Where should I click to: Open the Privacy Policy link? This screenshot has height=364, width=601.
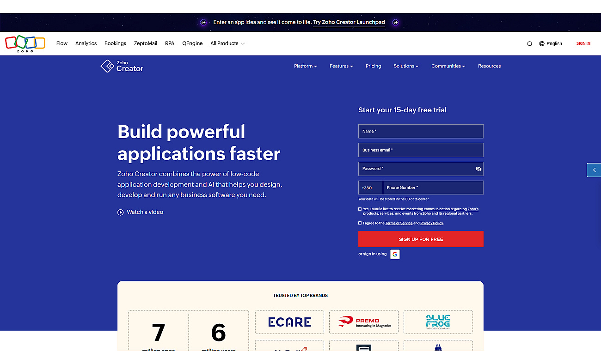(432, 223)
